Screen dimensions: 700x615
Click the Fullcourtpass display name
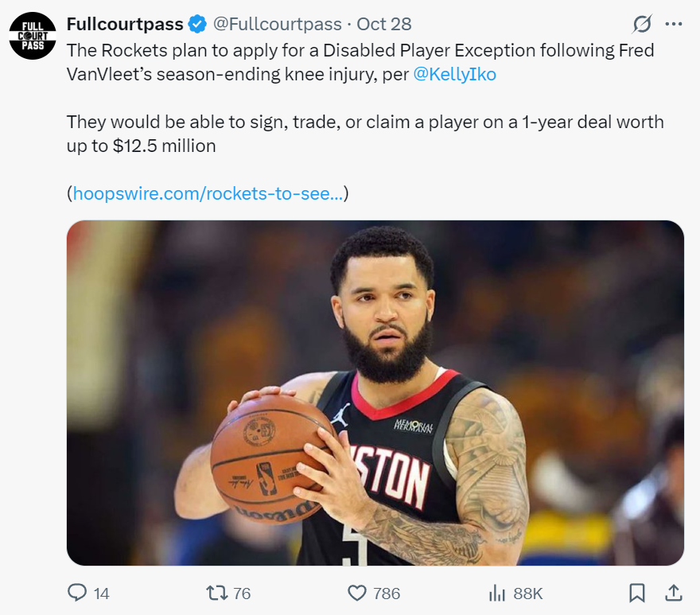point(125,24)
